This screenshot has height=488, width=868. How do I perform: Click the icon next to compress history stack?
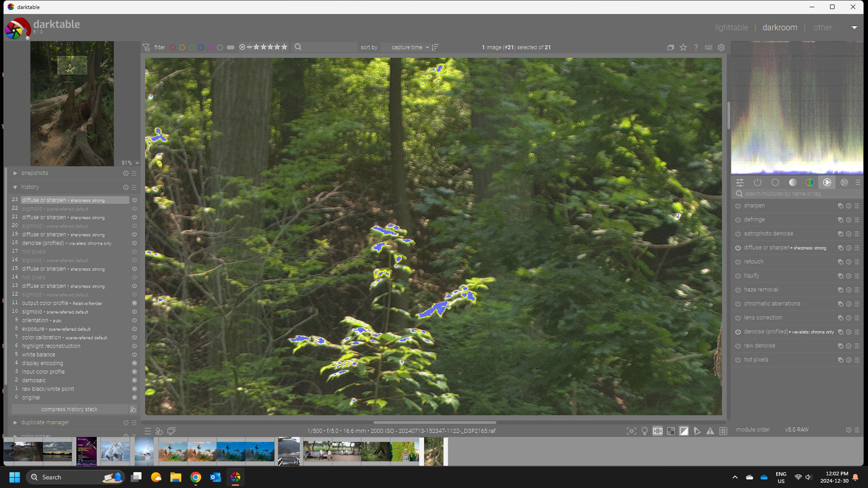133,409
